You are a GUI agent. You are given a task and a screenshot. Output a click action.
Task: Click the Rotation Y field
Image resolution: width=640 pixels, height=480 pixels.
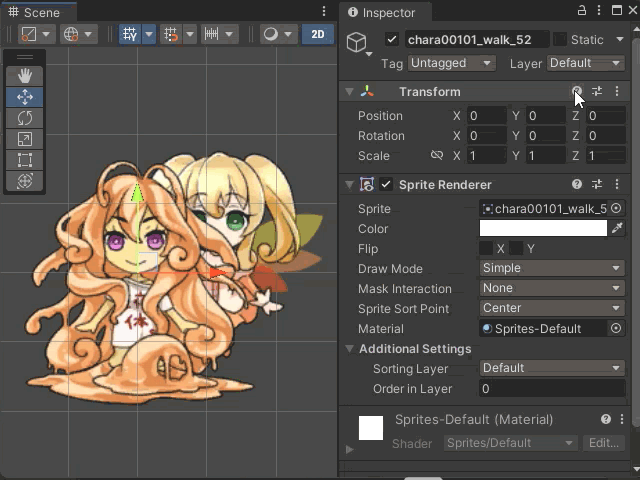(x=546, y=136)
